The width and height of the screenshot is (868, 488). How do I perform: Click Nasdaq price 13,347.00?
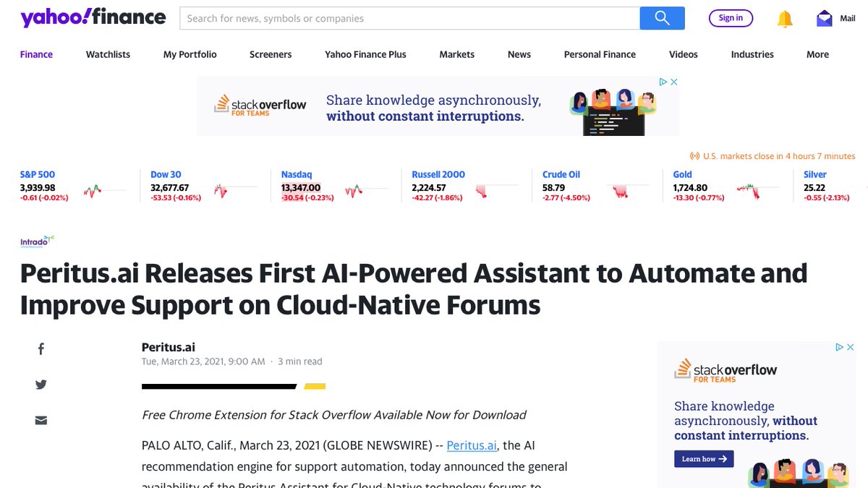pos(301,188)
